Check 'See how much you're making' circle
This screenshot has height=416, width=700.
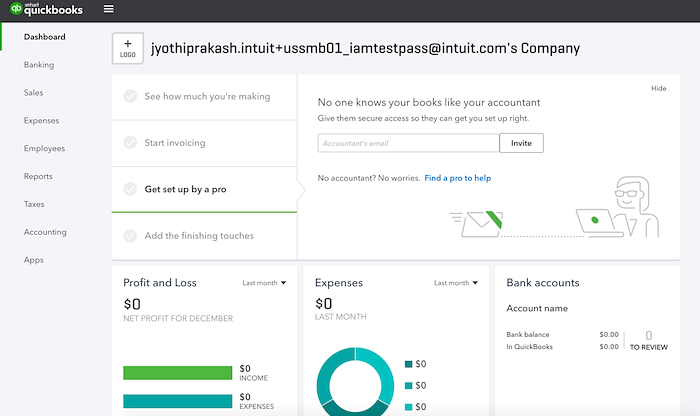130,96
